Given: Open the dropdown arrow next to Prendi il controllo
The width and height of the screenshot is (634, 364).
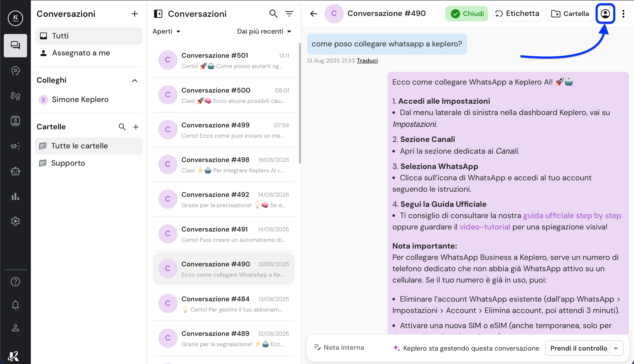Looking at the screenshot, I should [616, 348].
